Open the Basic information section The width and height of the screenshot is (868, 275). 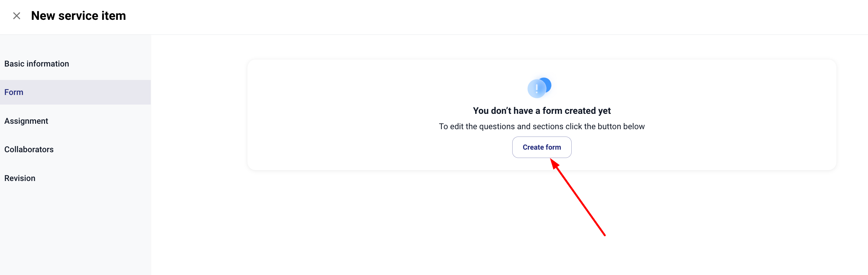click(x=36, y=64)
